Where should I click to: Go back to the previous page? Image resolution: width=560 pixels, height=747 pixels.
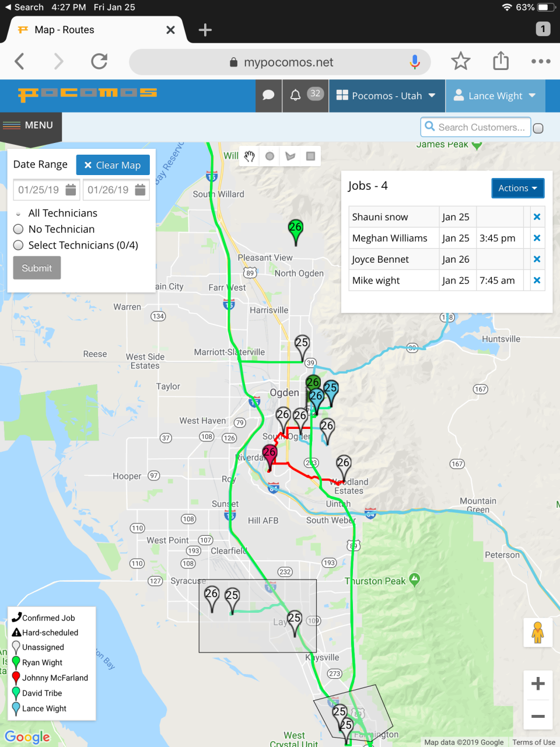click(19, 61)
